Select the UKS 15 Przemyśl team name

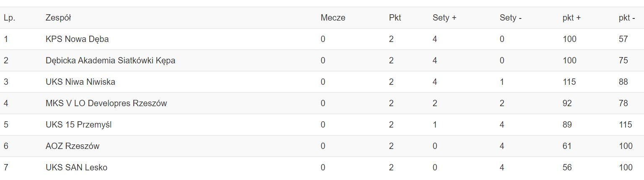tap(78, 125)
